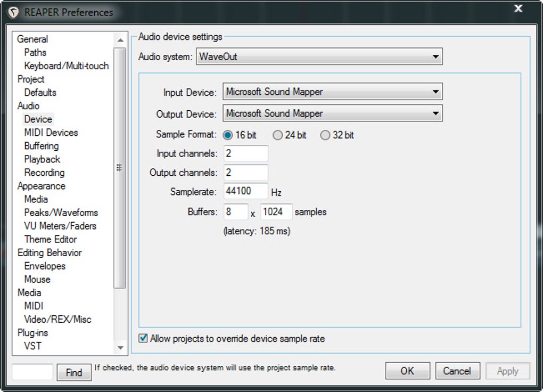
Task: Click the preferences search text field
Action: click(32, 372)
